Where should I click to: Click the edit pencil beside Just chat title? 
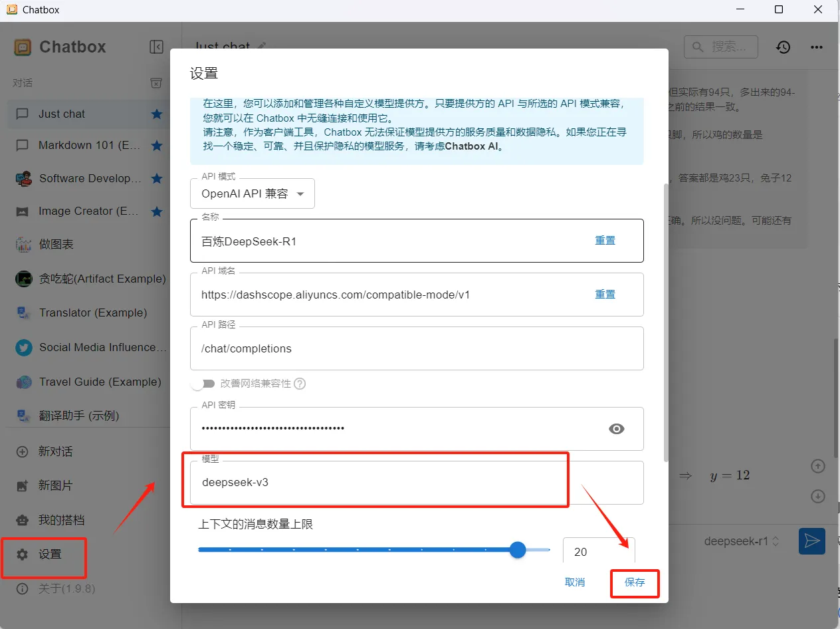click(x=262, y=47)
